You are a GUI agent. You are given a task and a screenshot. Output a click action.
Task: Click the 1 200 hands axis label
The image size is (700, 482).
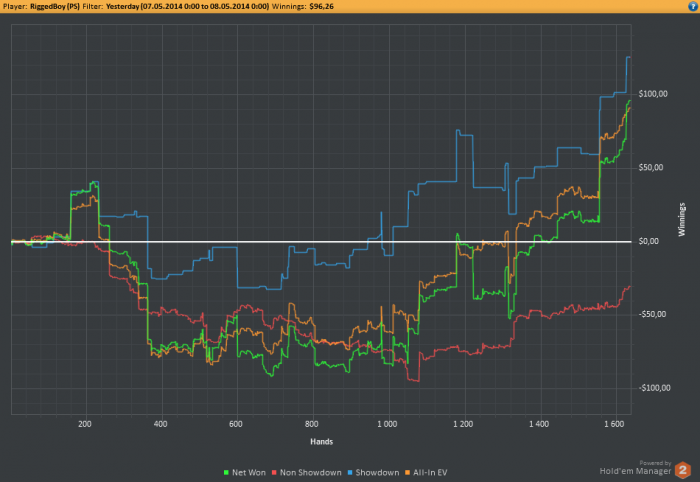pyautogui.click(x=463, y=424)
